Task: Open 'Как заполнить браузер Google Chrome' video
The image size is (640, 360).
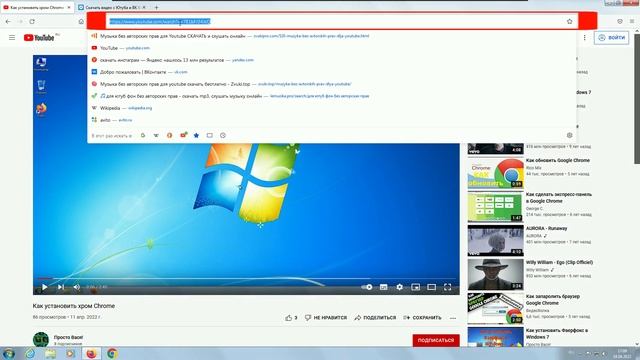Action: [x=496, y=308]
